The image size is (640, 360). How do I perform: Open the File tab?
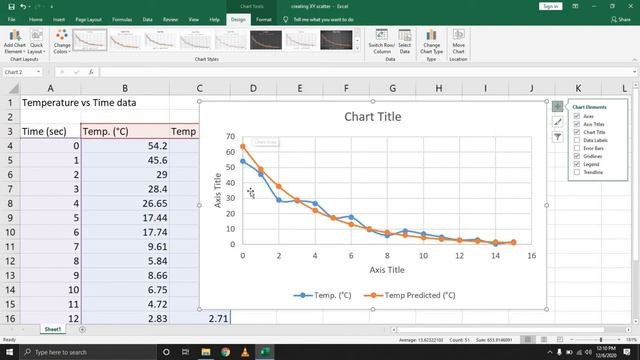(11, 20)
